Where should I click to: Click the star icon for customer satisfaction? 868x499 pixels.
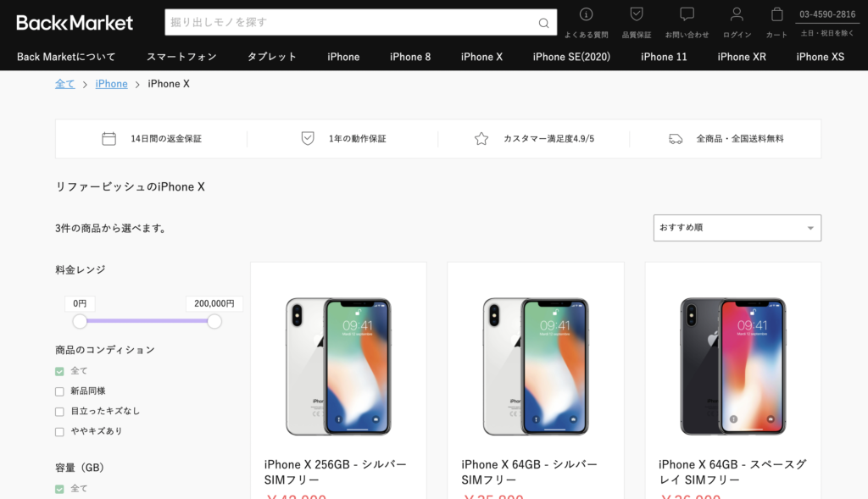pos(481,138)
